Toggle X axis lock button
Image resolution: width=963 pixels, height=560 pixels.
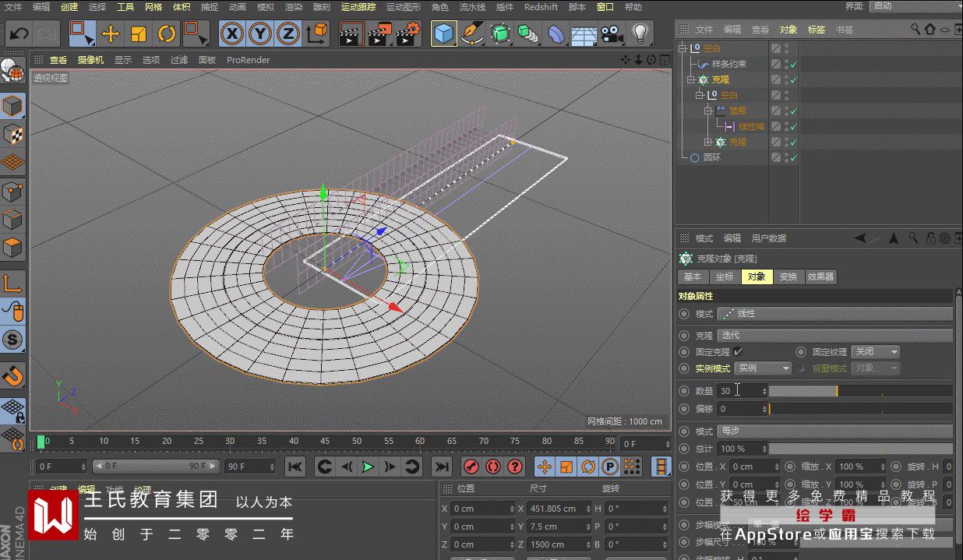[x=231, y=33]
